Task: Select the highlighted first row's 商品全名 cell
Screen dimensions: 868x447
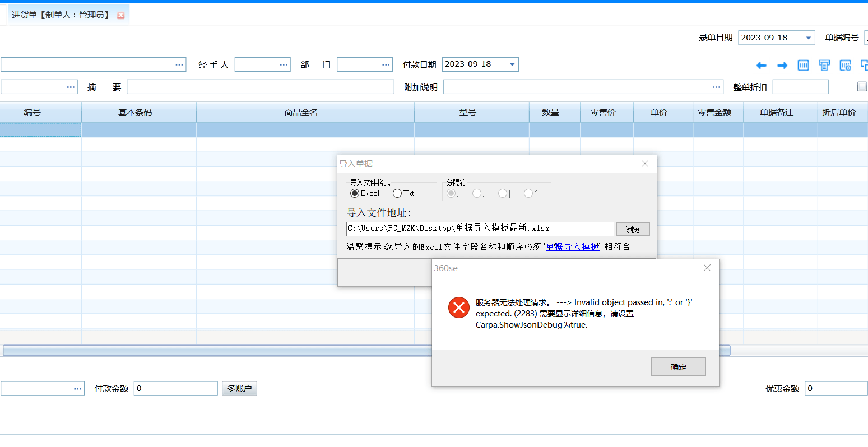Action: tap(305, 130)
